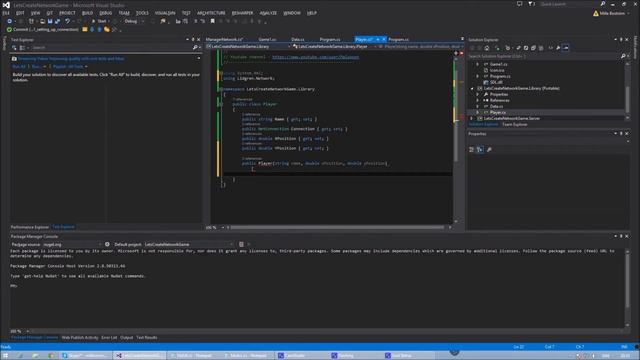Switch to Data.cs editor tab
Image resolution: width=640 pixels, height=360 pixels.
298,40
